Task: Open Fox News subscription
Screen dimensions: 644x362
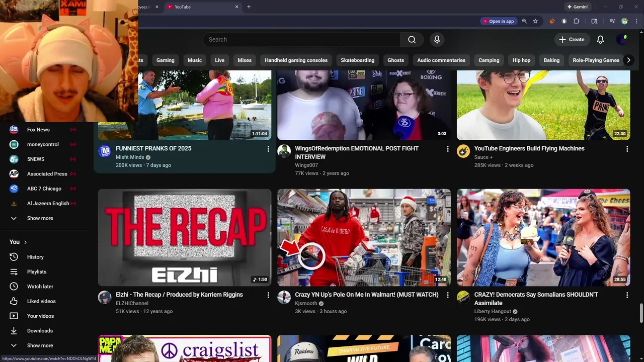Action: point(43,130)
